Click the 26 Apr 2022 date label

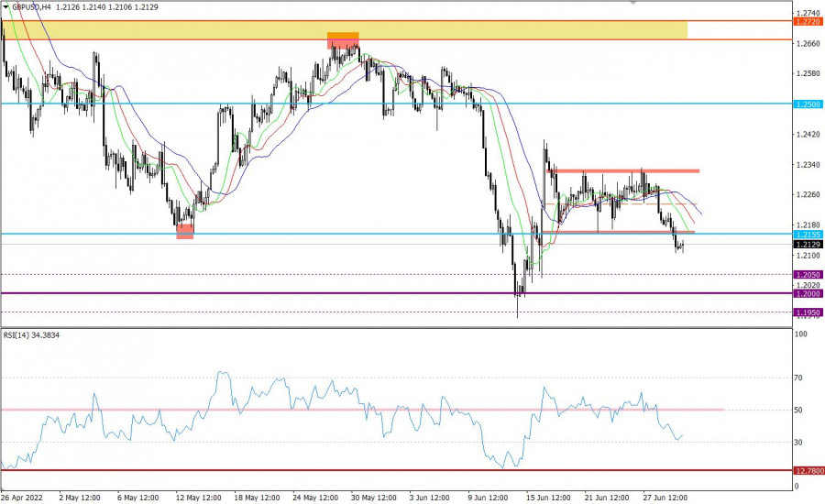pyautogui.click(x=22, y=498)
